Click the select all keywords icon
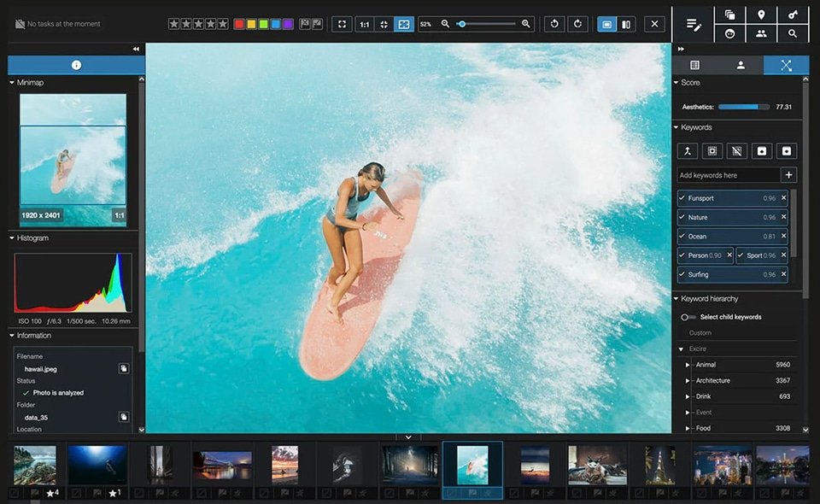The width and height of the screenshot is (820, 504). pos(712,151)
